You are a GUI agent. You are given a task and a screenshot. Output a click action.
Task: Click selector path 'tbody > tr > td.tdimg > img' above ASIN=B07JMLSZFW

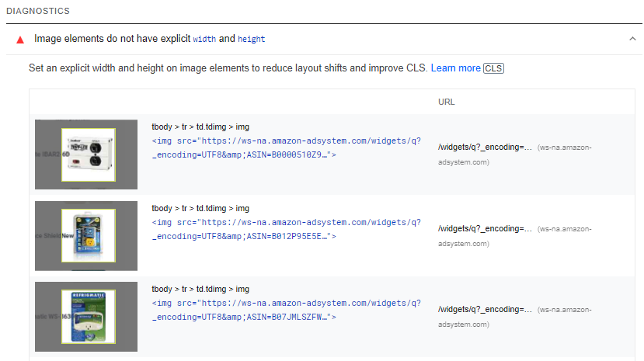tap(200, 290)
